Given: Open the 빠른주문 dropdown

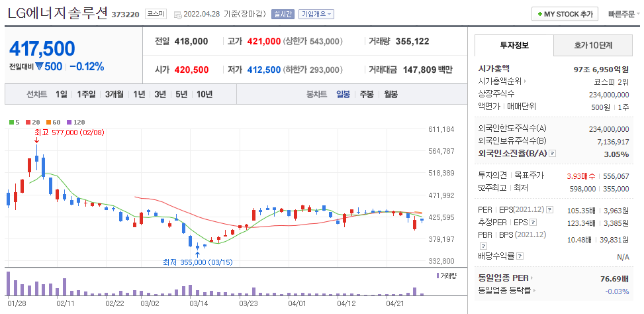Looking at the screenshot, I should [624, 14].
